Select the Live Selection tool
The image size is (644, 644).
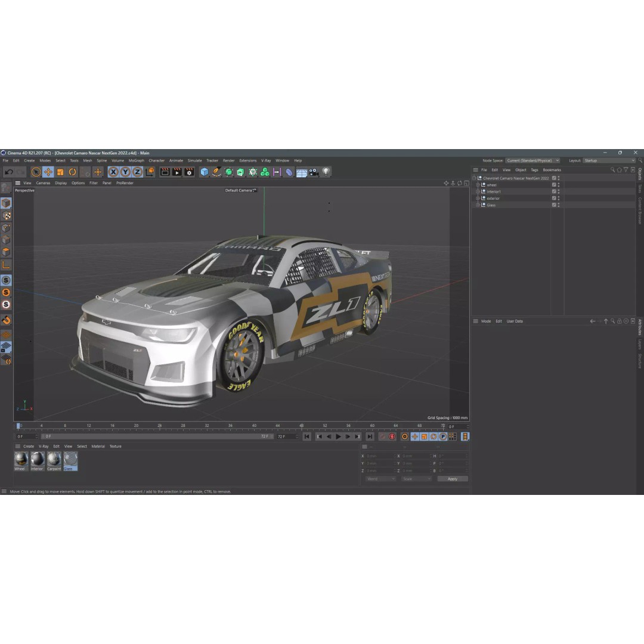point(36,172)
